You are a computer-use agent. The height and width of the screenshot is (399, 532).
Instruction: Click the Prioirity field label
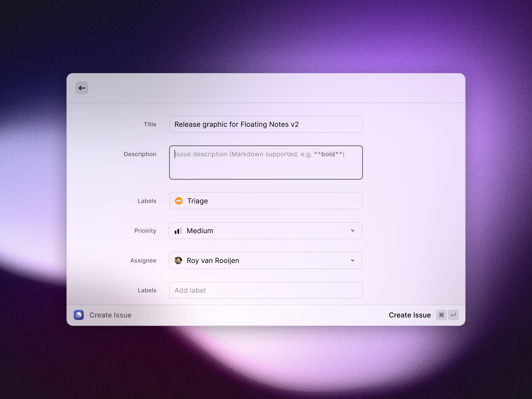(145, 231)
